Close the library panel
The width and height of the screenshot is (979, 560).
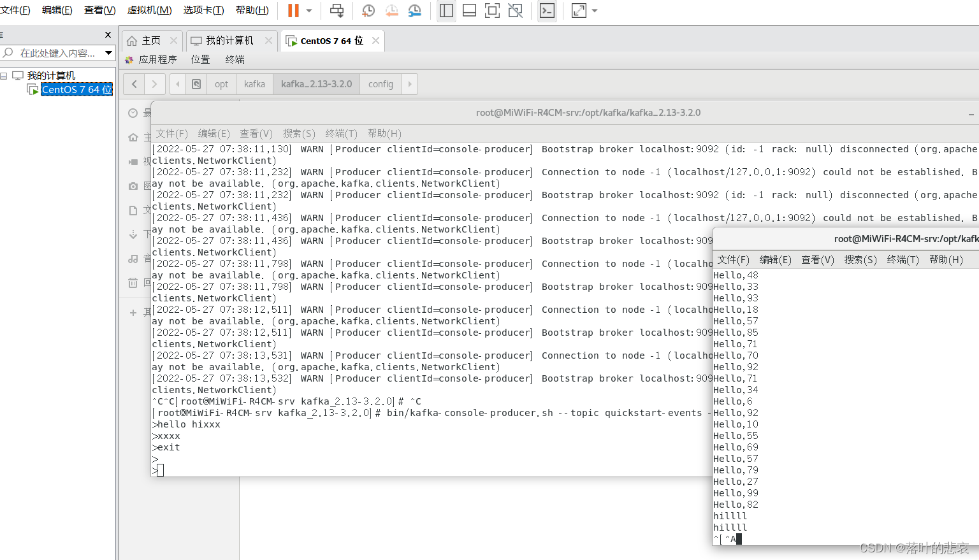tap(108, 34)
